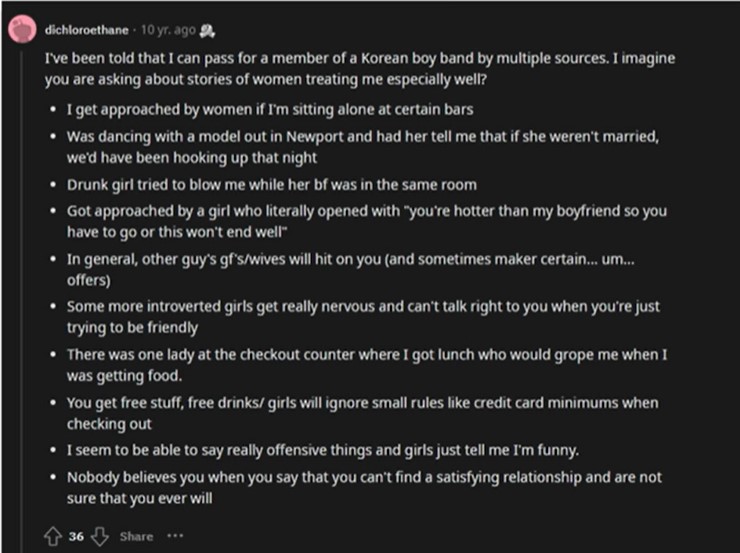Click the bullet about the Newport model
Viewport: 740px width, 553px height.
click(360, 144)
